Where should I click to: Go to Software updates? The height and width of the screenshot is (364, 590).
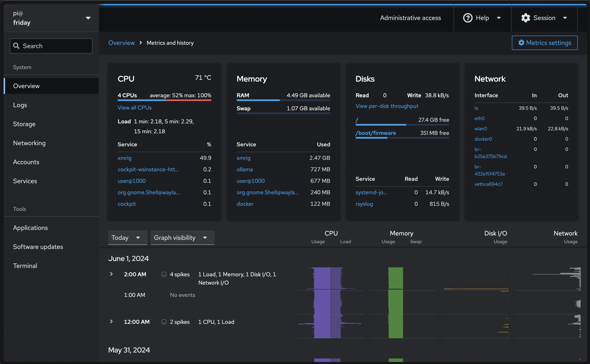tap(38, 247)
